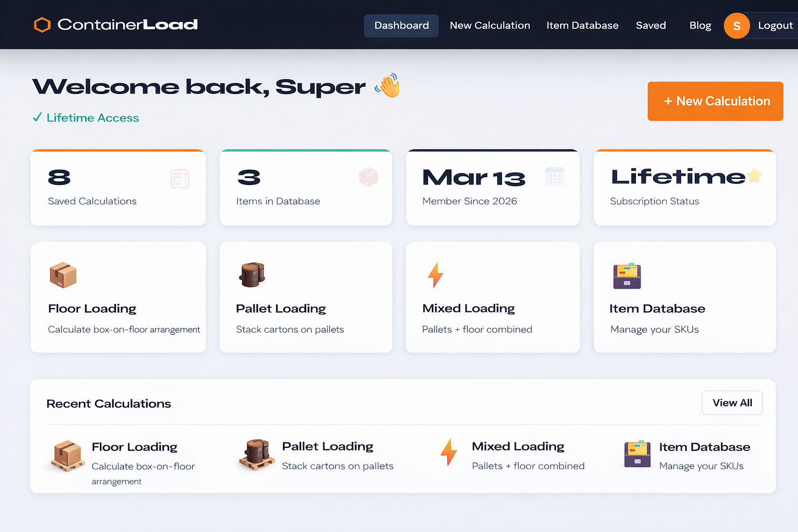The height and width of the screenshot is (532, 798).
Task: Click the list icon on Saved Calculations card
Action: click(180, 178)
